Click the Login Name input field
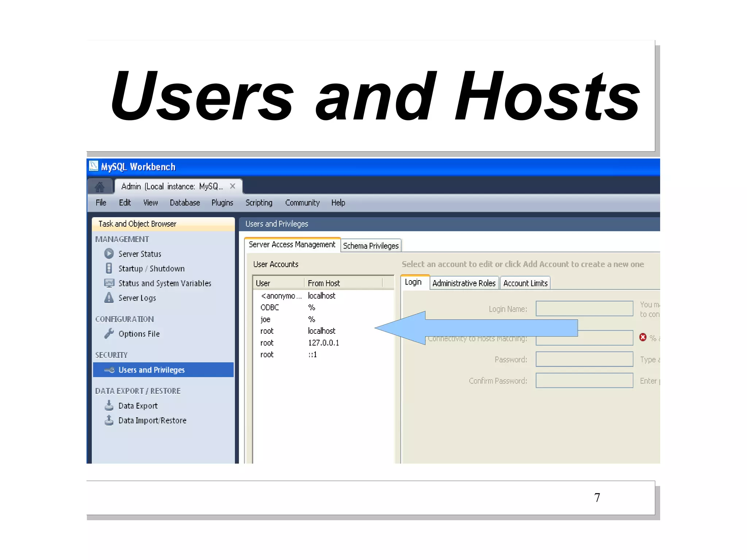The image size is (747, 560). [x=584, y=308]
